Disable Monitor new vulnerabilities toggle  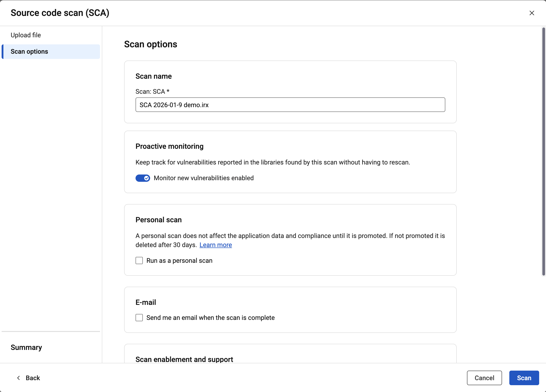143,178
